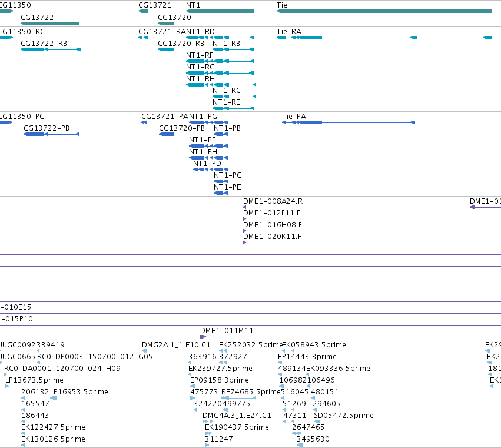Open the Tie-RA transcript feature
This screenshot has width=501, height=448.
tap(384, 38)
